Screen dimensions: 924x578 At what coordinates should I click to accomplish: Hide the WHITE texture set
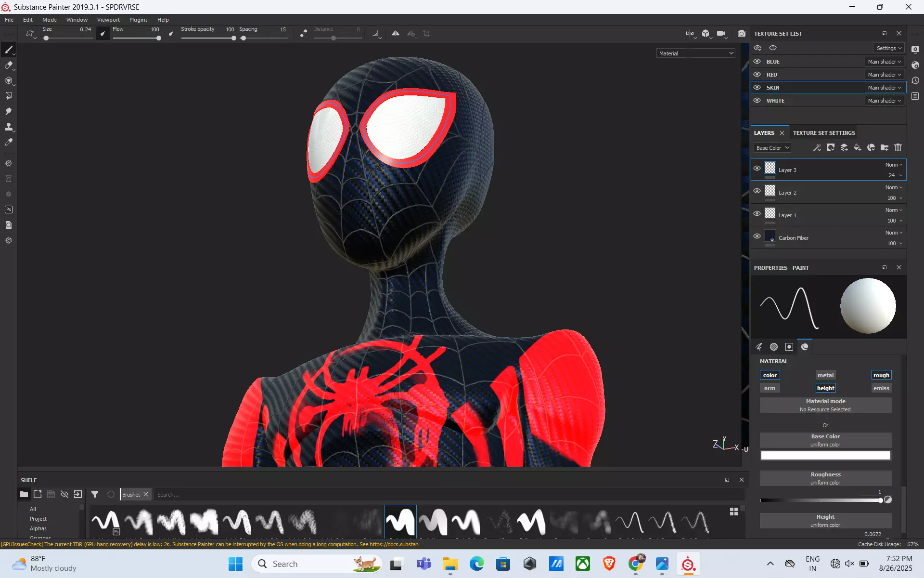[x=757, y=101]
